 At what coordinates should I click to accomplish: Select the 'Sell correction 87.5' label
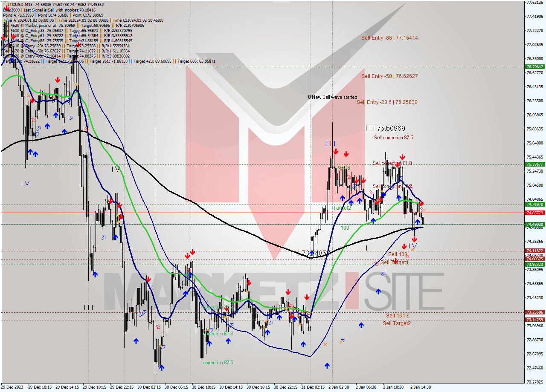[x=393, y=138]
